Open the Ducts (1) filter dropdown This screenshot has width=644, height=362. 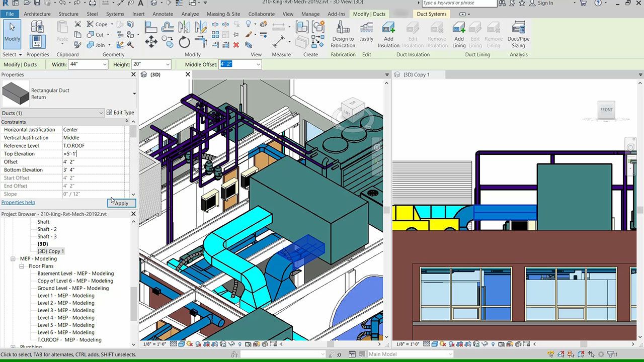(x=101, y=113)
